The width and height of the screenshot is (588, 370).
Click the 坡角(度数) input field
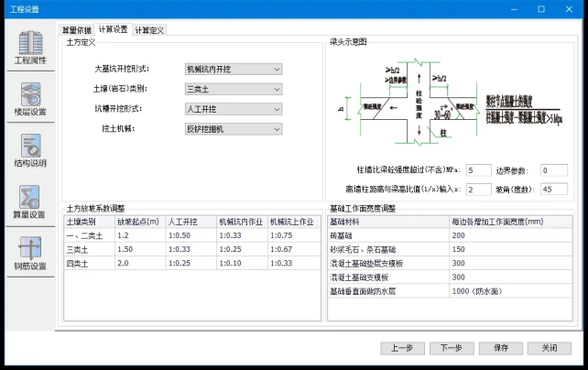[554, 189]
